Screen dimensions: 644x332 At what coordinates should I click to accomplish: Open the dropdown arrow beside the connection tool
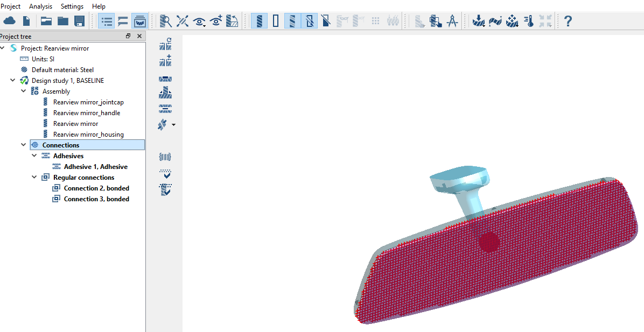coord(173,125)
